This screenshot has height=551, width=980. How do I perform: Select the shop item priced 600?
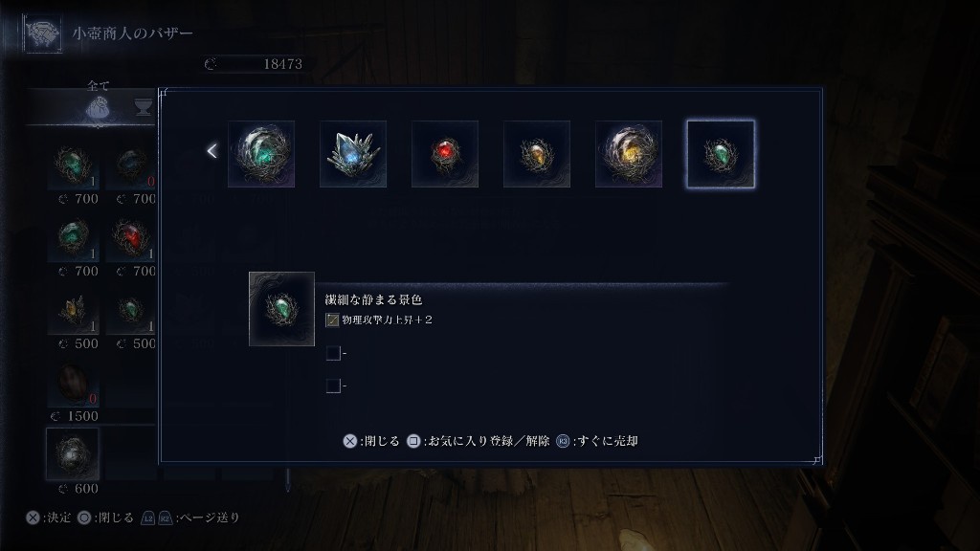pyautogui.click(x=73, y=454)
